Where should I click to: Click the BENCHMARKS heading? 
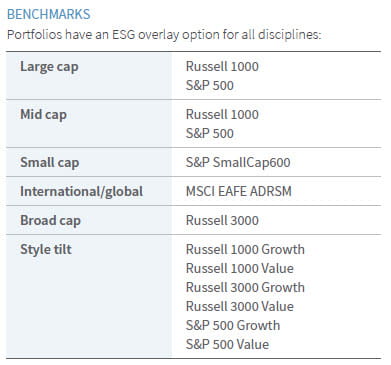pos(49,14)
